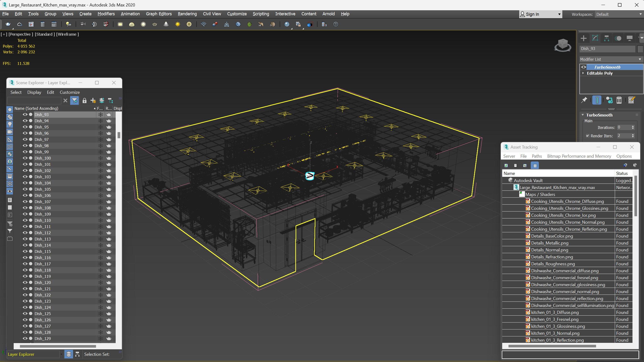Expand the Editable Poly modifier entry
This screenshot has width=644, height=362.
click(583, 73)
